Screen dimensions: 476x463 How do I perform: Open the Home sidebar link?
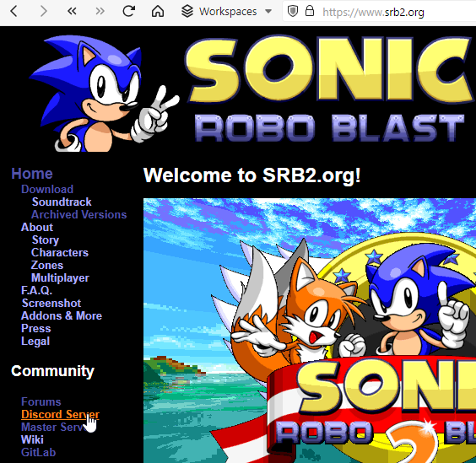(x=32, y=174)
